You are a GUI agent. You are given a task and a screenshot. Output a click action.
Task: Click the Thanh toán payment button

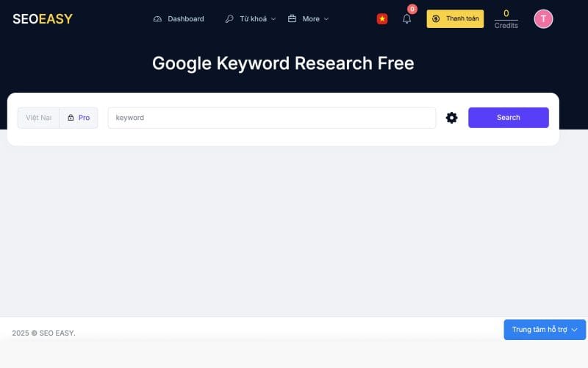click(455, 19)
